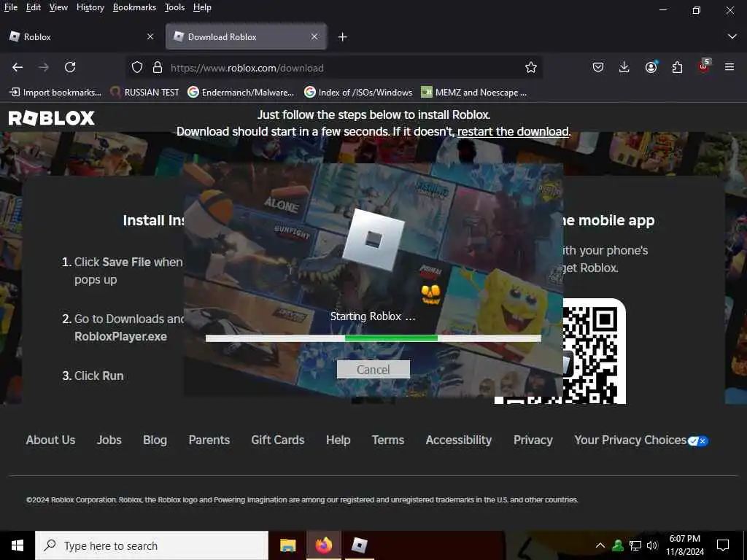Open the Bookmarks menu
Viewport: 747px width, 560px height.
(x=134, y=7)
